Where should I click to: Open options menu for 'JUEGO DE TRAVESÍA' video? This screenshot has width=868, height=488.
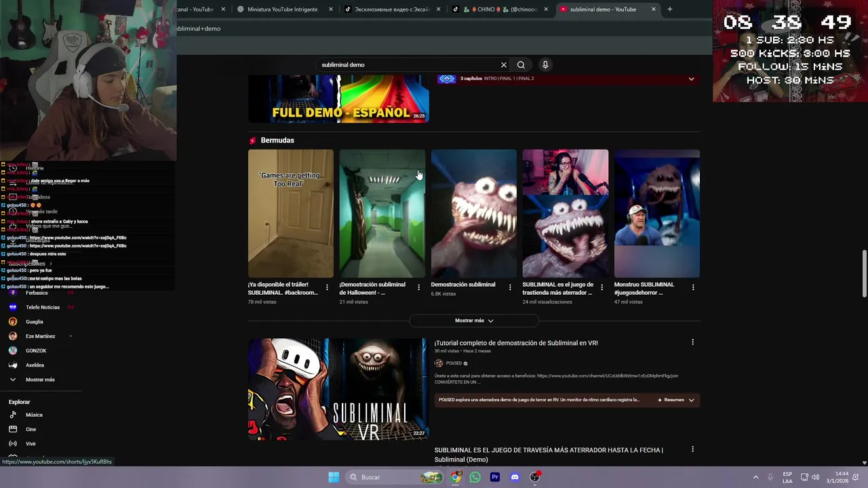(x=692, y=449)
